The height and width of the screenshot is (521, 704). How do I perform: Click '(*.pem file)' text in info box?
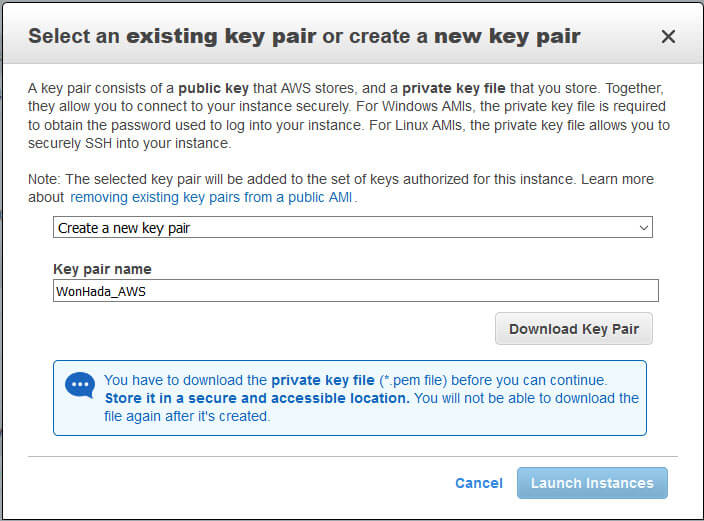pos(413,380)
